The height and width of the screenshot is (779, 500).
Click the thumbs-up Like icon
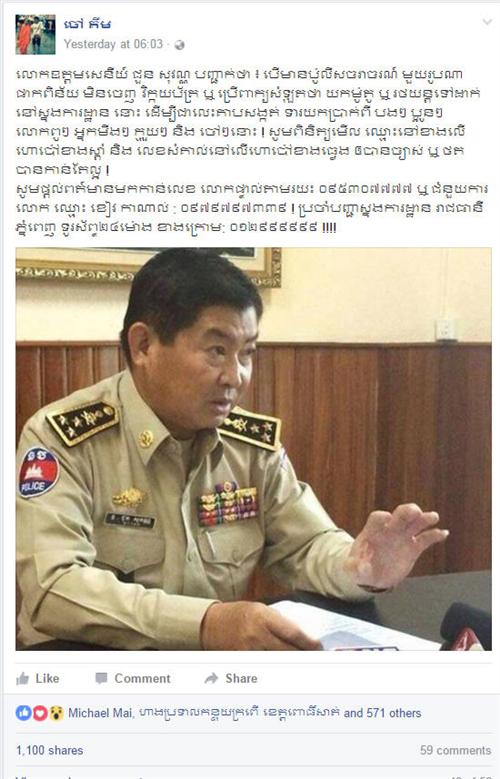[x=22, y=678]
